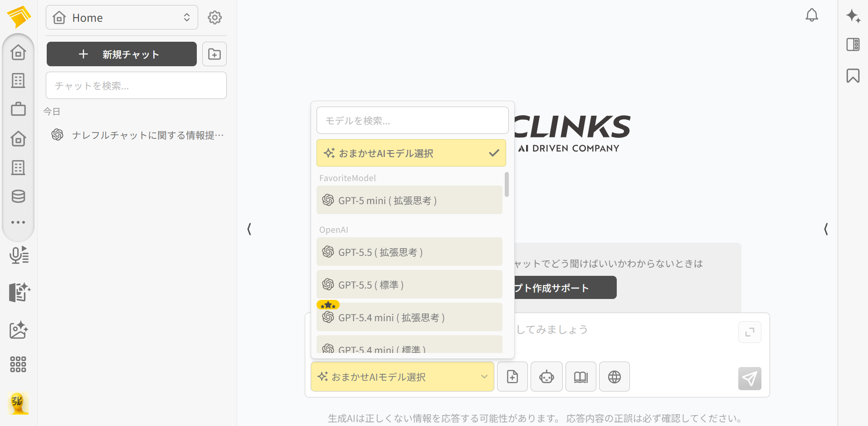Collapse the right panel chevron
This screenshot has width=868, height=426.
826,229
